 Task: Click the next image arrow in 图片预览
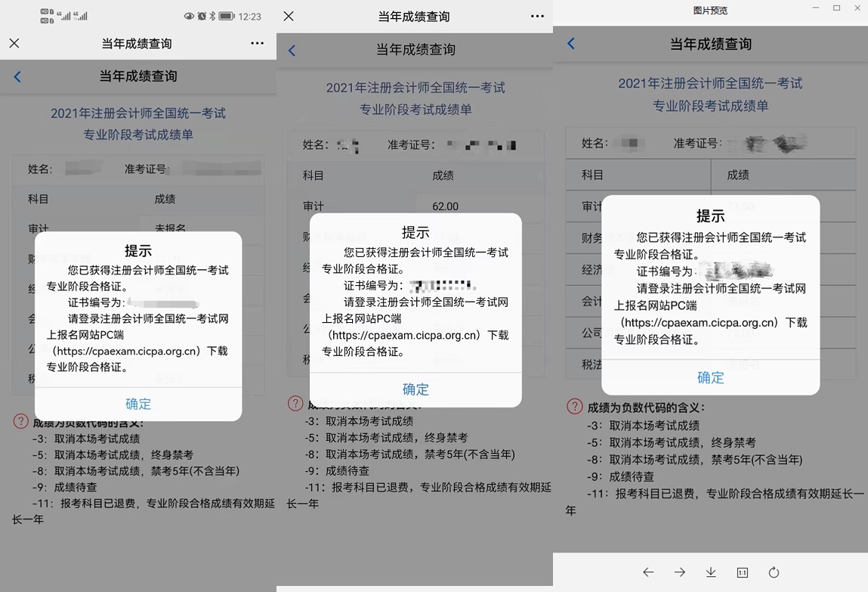(x=679, y=572)
